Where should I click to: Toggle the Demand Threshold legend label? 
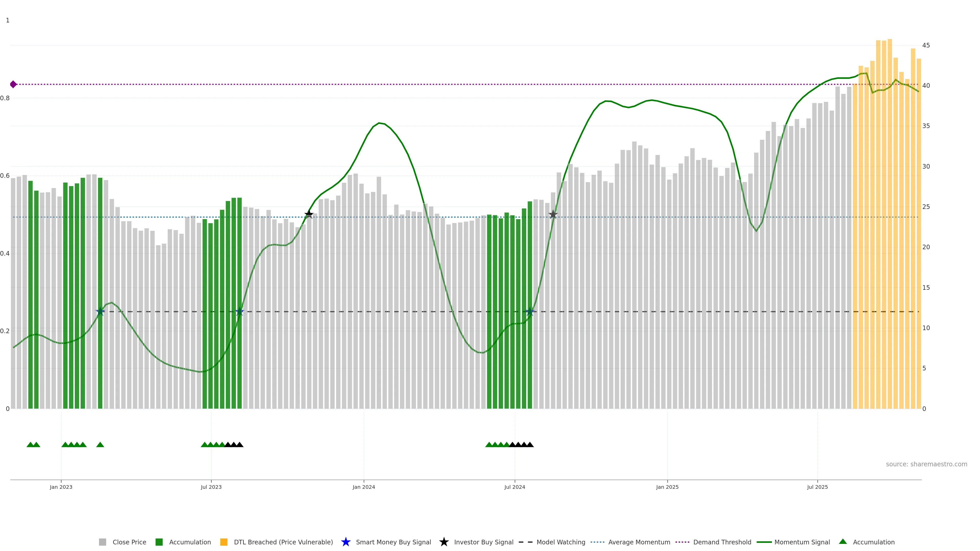pyautogui.click(x=722, y=542)
